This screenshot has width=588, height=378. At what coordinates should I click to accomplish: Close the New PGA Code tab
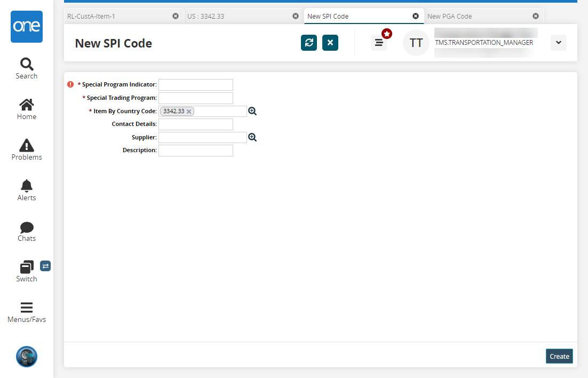(536, 16)
